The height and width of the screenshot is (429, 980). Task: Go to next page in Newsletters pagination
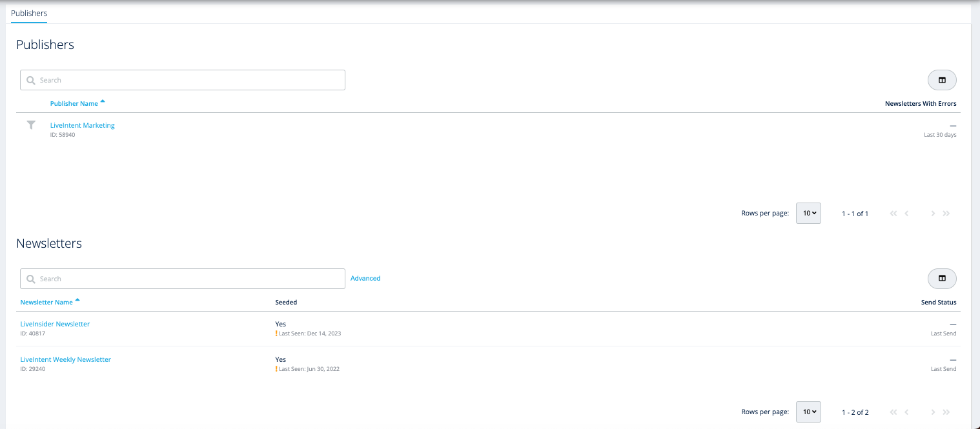tap(933, 412)
